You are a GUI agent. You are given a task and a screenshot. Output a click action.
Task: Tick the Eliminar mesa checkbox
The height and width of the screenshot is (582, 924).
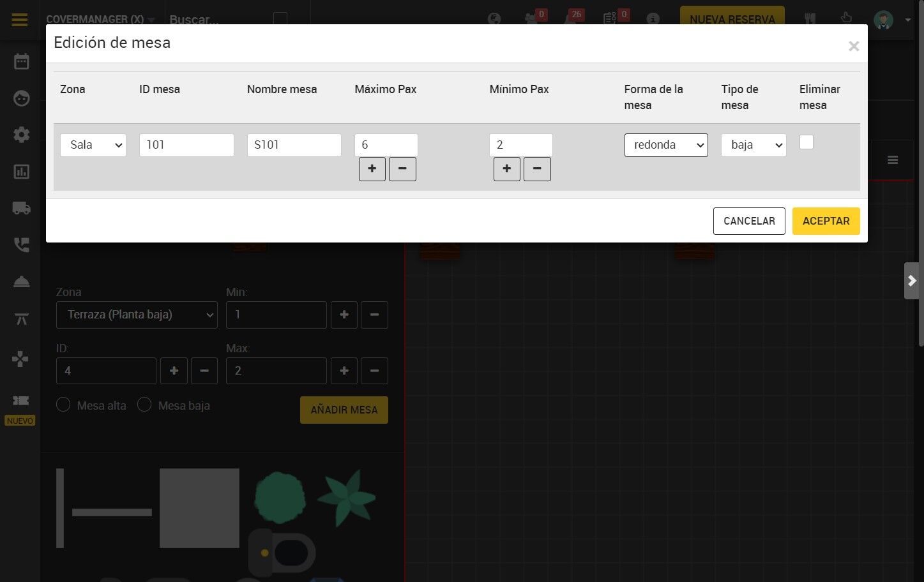click(x=807, y=142)
